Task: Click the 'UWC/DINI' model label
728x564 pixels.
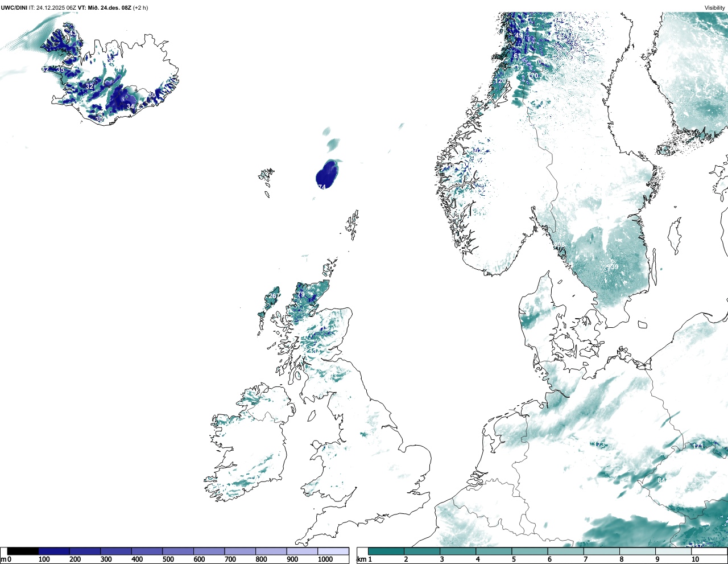Action: 14,7
